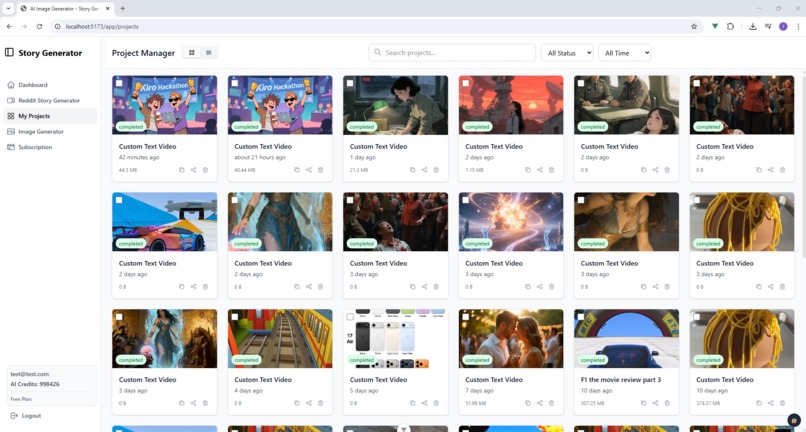Image resolution: width=806 pixels, height=432 pixels.
Task: Open the Kiro Hackathon thumbnail from 42 minutes ago
Action: (164, 105)
